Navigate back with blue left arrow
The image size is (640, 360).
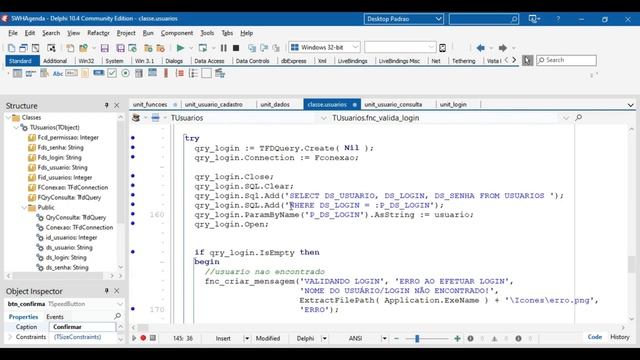pos(480,48)
